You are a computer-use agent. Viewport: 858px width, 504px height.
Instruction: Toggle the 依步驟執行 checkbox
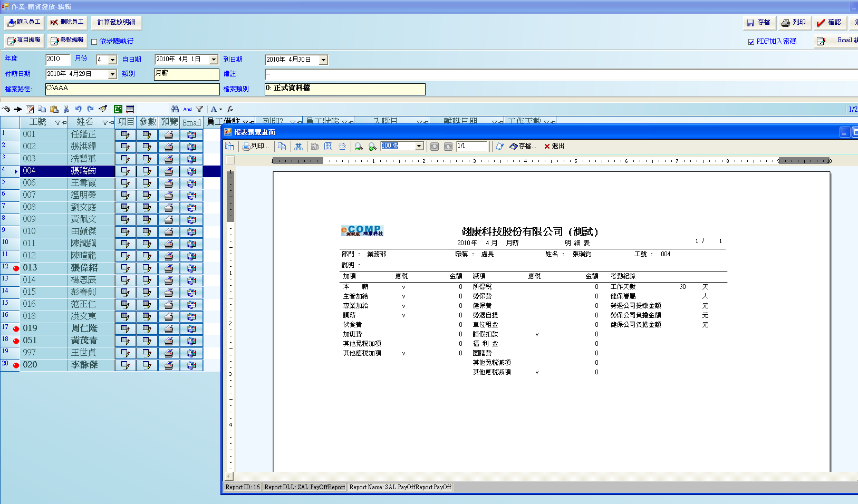point(94,42)
